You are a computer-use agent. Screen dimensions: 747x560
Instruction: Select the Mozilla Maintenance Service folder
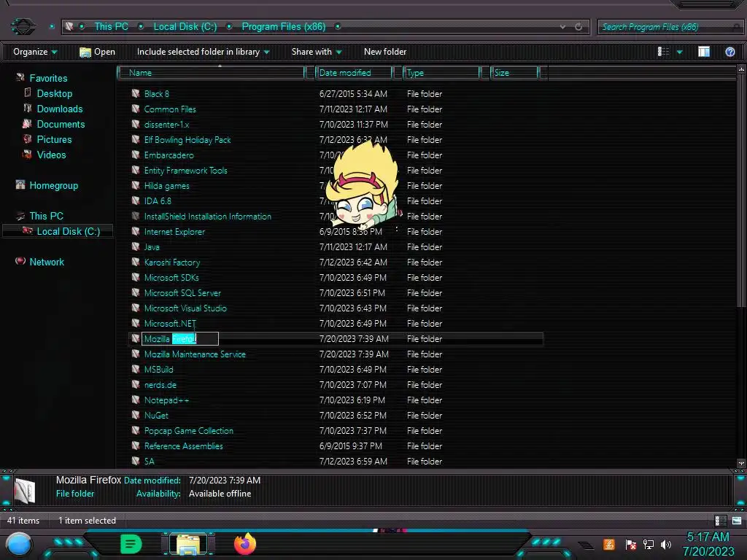click(x=195, y=354)
